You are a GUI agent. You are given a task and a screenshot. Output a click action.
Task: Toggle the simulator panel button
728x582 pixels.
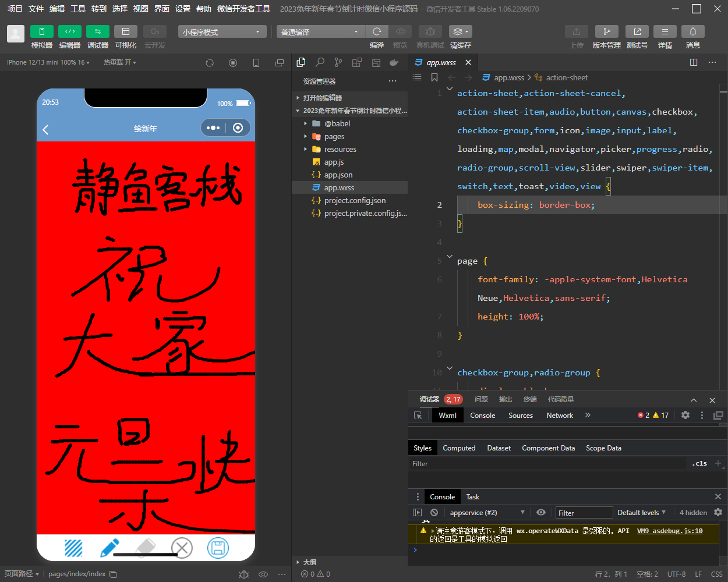[41, 31]
